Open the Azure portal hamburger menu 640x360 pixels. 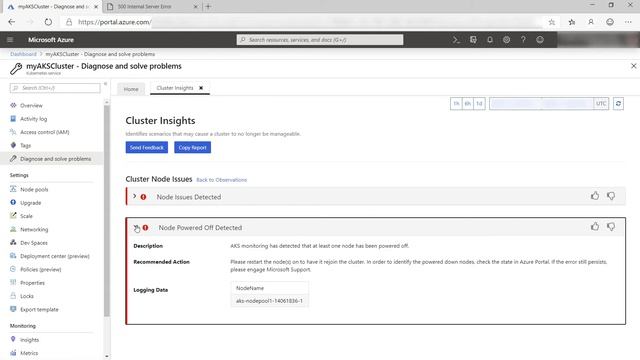(10, 40)
